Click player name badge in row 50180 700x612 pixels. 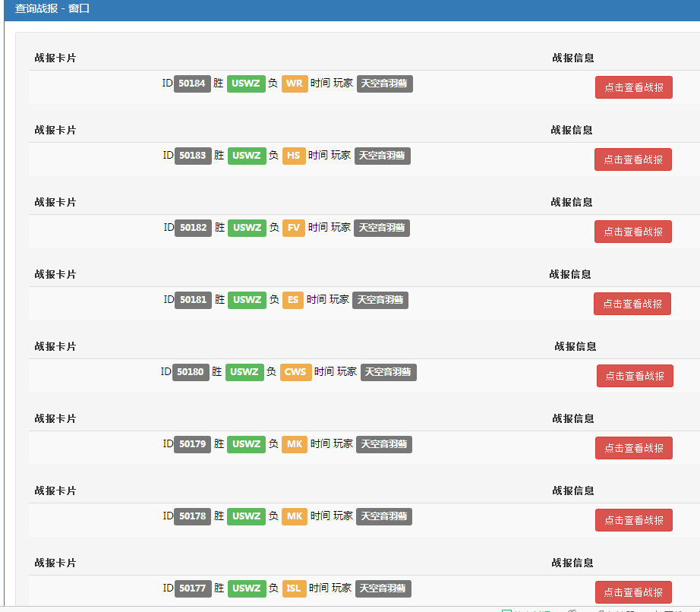[389, 372]
